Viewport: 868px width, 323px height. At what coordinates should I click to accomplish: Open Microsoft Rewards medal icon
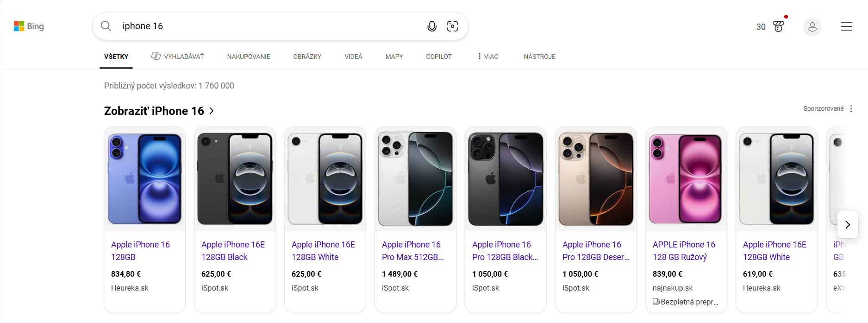(779, 26)
